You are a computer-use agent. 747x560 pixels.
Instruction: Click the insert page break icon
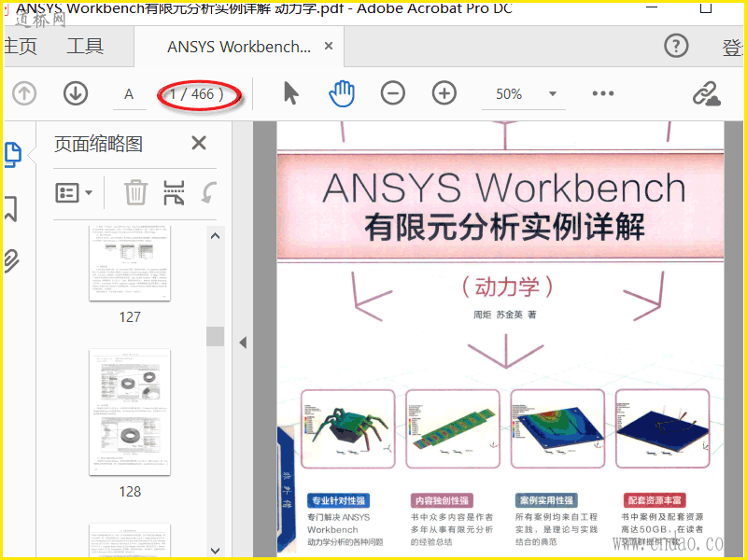pos(174,192)
